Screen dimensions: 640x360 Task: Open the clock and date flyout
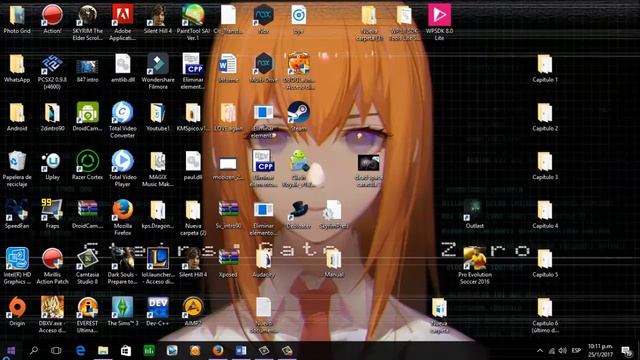tap(600, 351)
